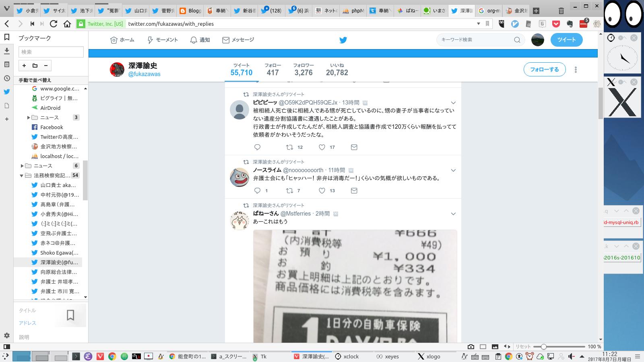
Task: Create new bookmark folder in panel
Action: click(35, 66)
